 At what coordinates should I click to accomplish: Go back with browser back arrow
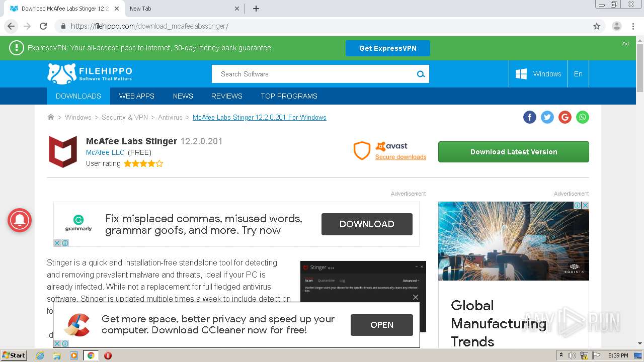[11, 26]
